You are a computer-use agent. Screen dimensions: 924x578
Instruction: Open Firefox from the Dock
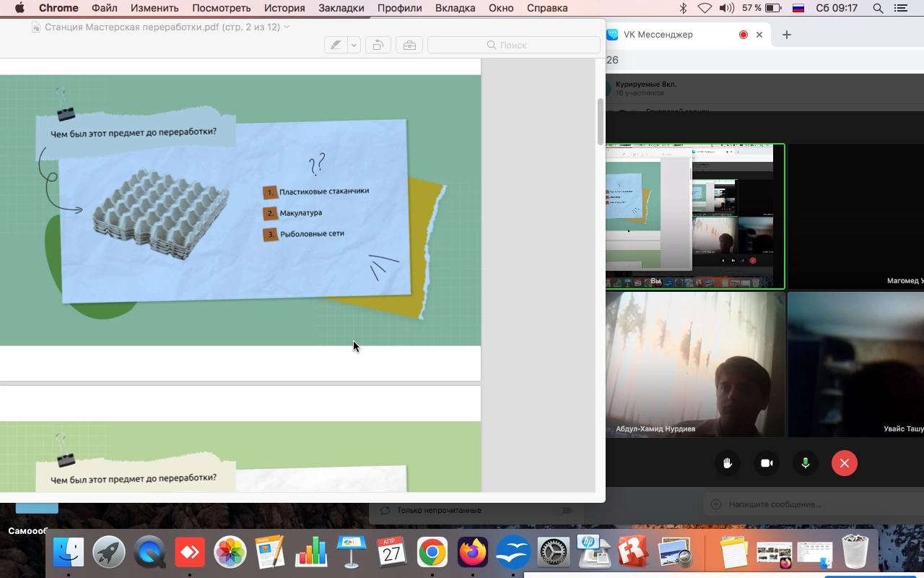click(473, 553)
